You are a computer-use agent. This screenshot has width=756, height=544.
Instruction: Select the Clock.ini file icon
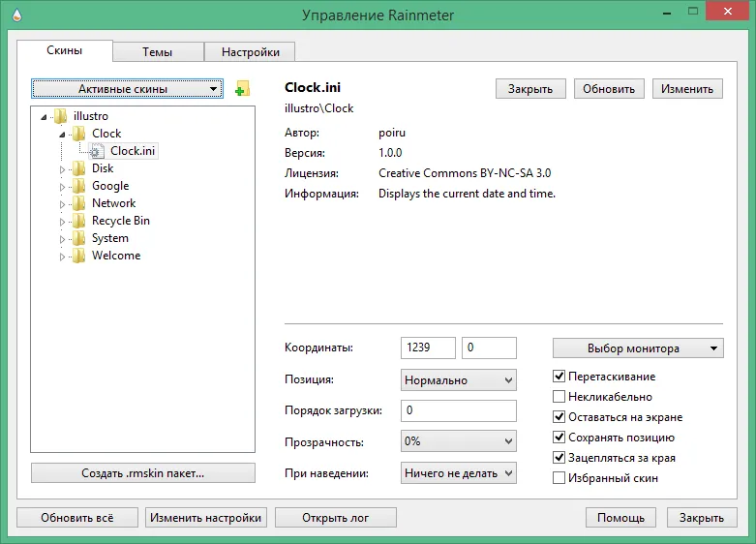click(x=96, y=151)
